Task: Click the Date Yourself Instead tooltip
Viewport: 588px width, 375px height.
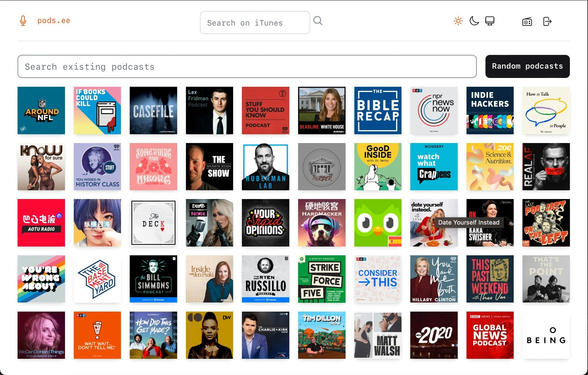Action: click(x=470, y=223)
